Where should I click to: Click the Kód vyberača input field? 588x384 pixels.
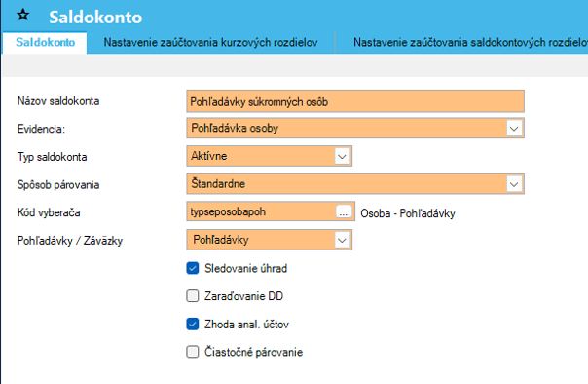(261, 211)
